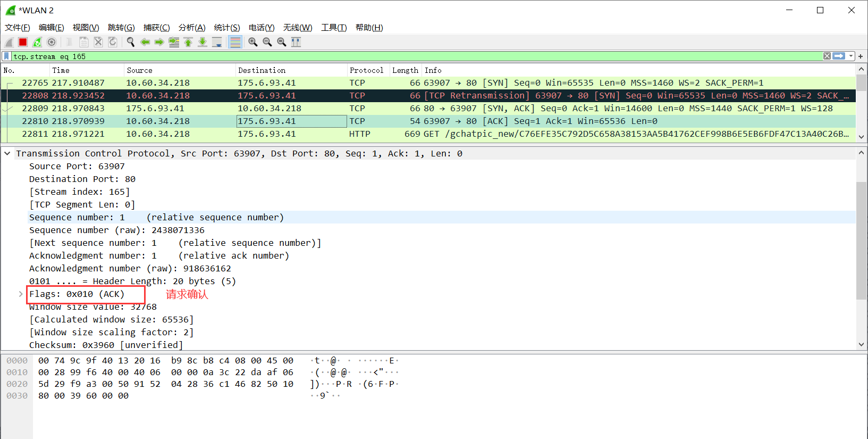Zoom out the main window text
This screenshot has height=439, width=868.
pos(267,42)
